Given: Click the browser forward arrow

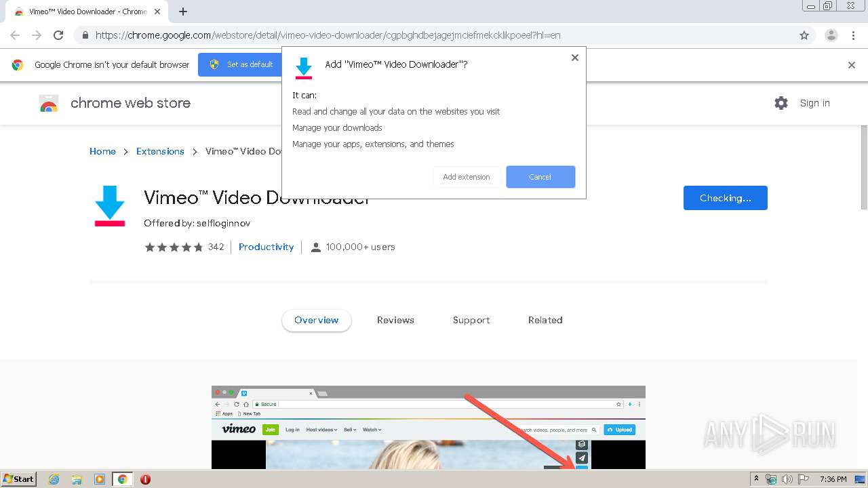Looking at the screenshot, I should point(37,35).
